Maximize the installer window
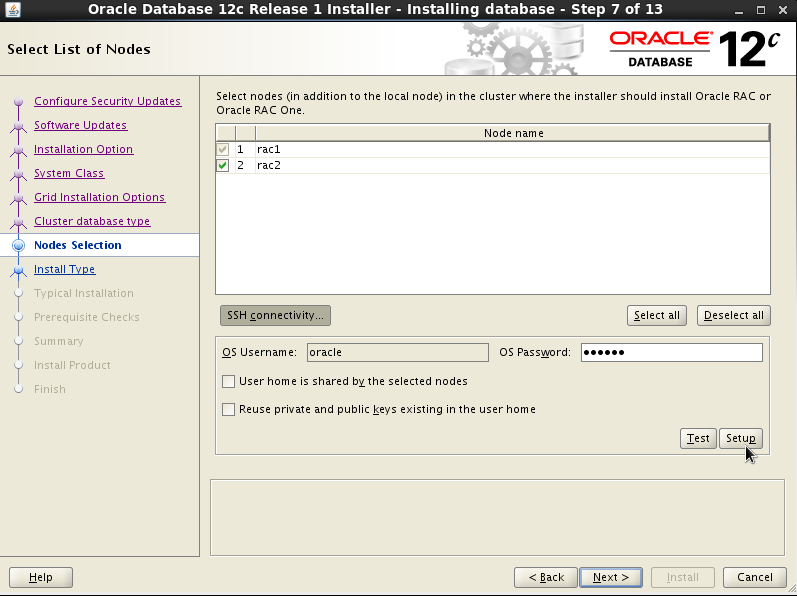The height and width of the screenshot is (596, 797). coord(760,10)
